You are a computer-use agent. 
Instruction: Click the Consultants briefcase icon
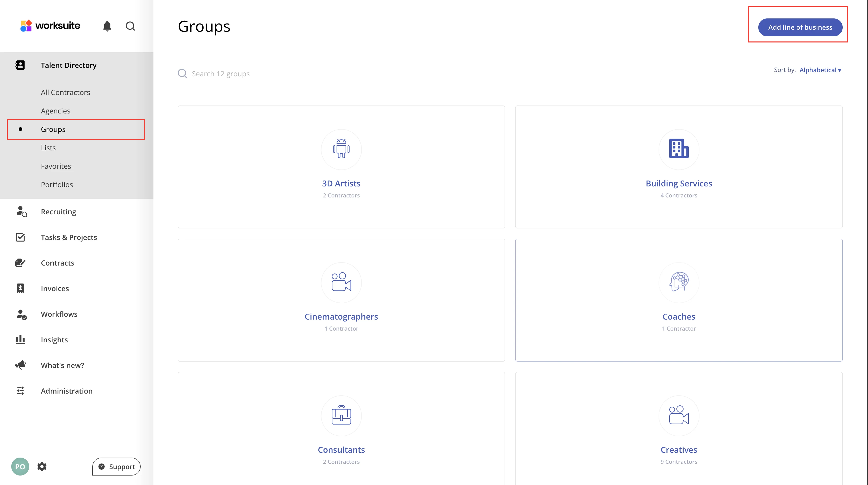(341, 415)
